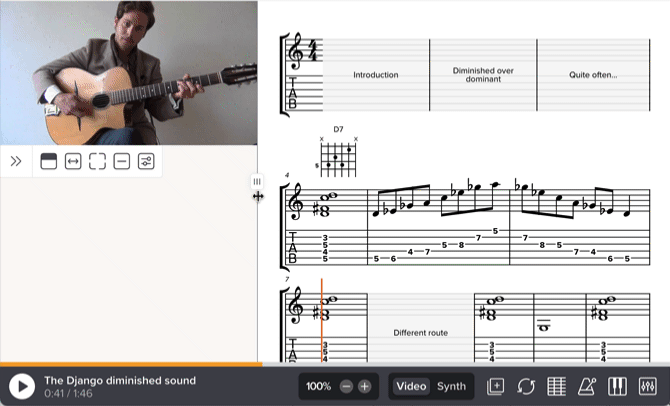
Task: Select the video-on-top layout icon
Action: (49, 161)
